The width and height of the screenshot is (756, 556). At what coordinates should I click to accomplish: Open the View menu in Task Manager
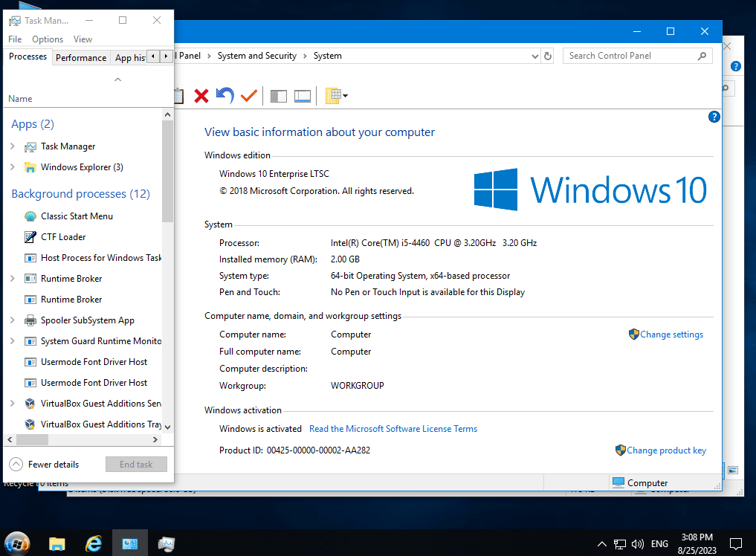[83, 39]
